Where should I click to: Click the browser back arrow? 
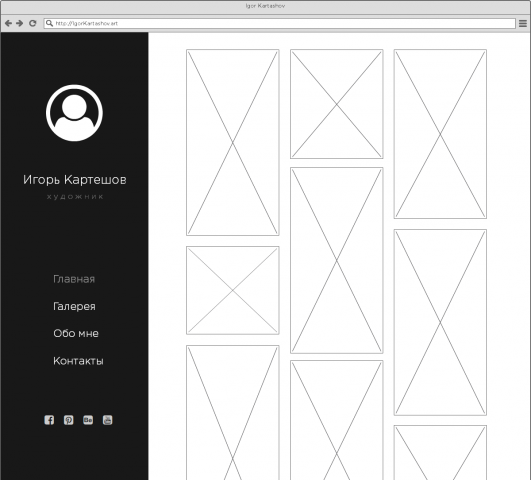[x=8, y=23]
